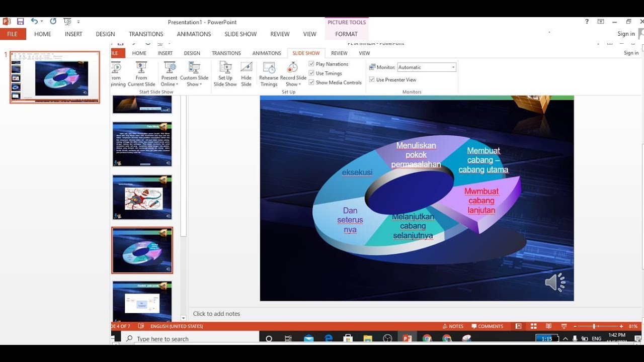This screenshot has height=362, width=644.
Task: Open the outer INSERT tab
Action: pyautogui.click(x=73, y=34)
